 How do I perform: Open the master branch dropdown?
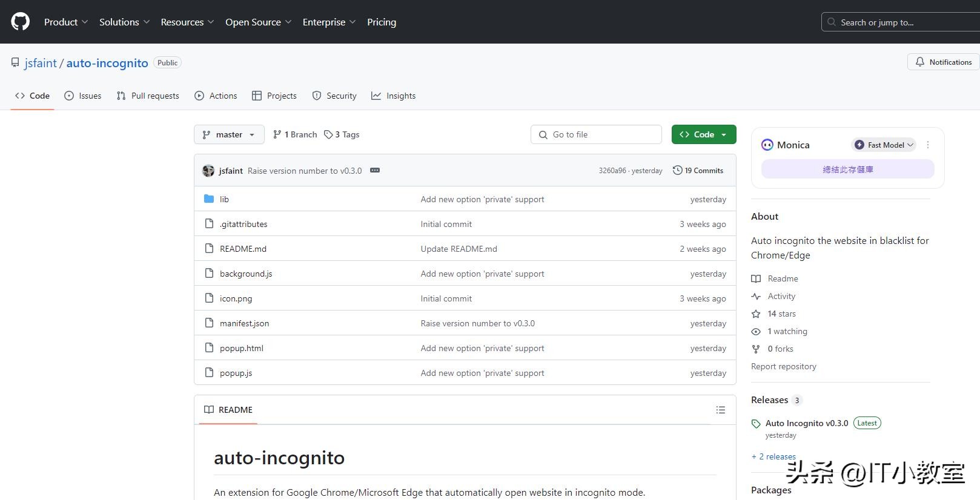pos(229,134)
